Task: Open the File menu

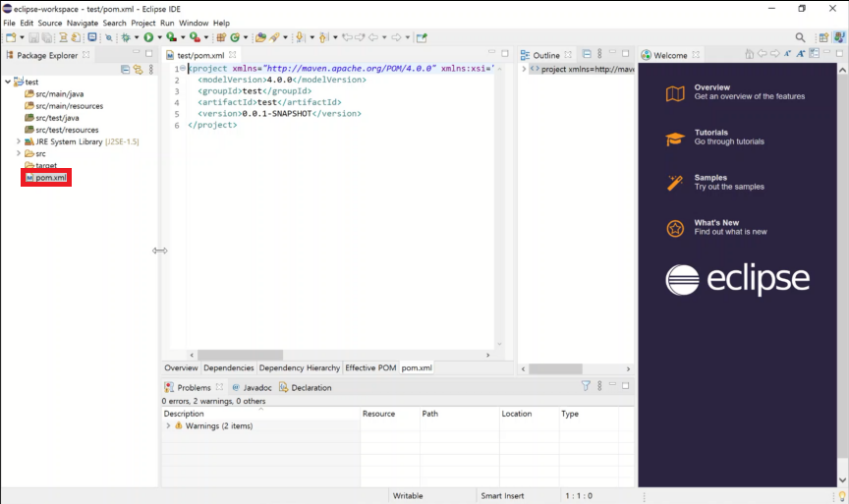Action: 9,23
